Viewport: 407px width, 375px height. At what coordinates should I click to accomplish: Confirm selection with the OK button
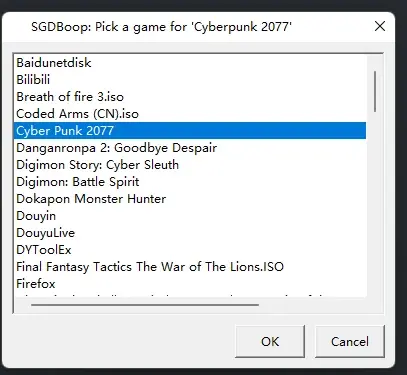[x=270, y=341]
